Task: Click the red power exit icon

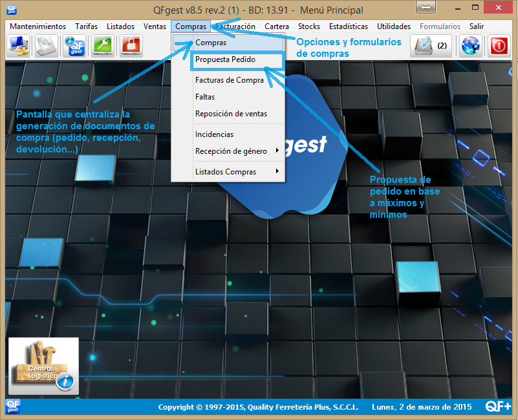Action: (499, 46)
